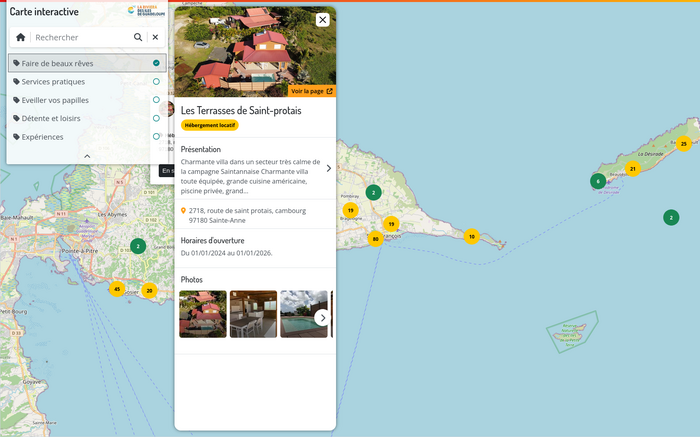The width and height of the screenshot is (700, 437).
Task: Click the home icon in search bar
Action: [x=21, y=37]
